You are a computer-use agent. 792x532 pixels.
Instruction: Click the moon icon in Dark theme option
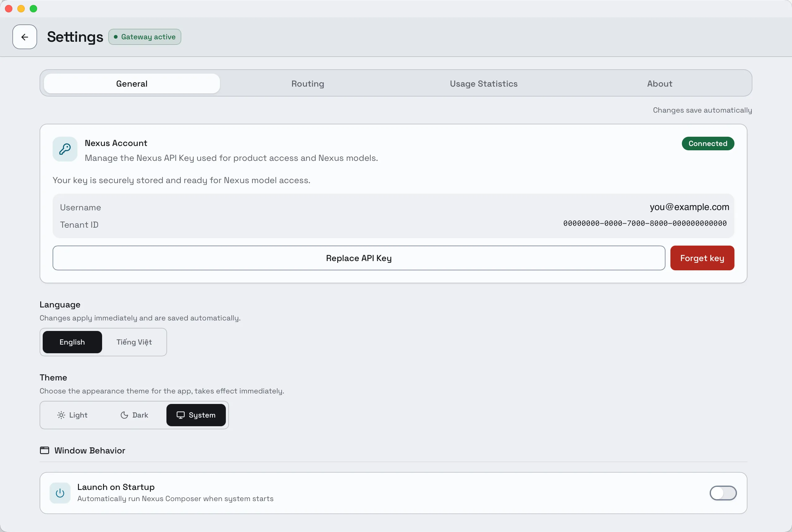(x=125, y=415)
